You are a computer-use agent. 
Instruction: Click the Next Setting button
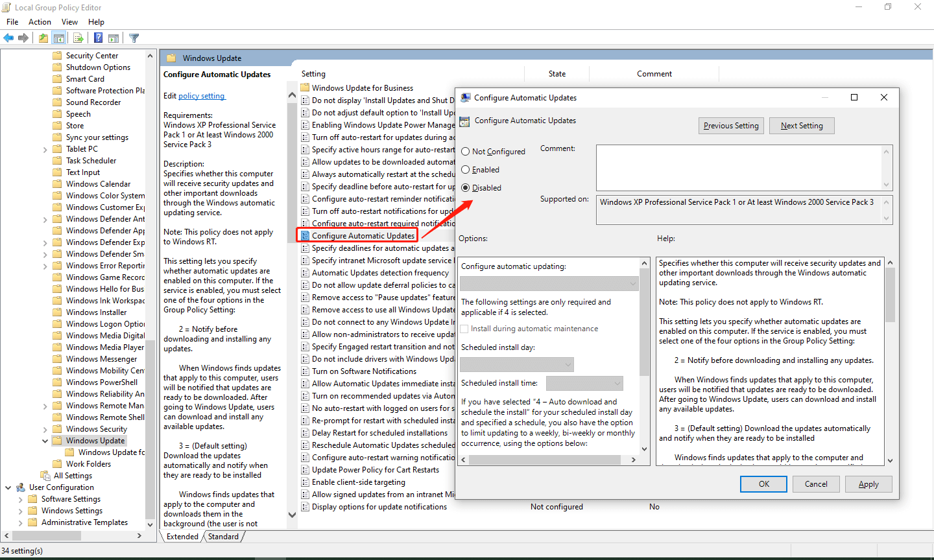[x=802, y=126]
